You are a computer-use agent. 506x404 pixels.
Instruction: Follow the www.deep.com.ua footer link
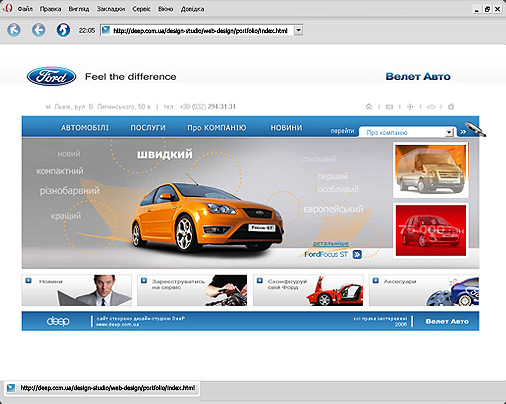[117, 324]
